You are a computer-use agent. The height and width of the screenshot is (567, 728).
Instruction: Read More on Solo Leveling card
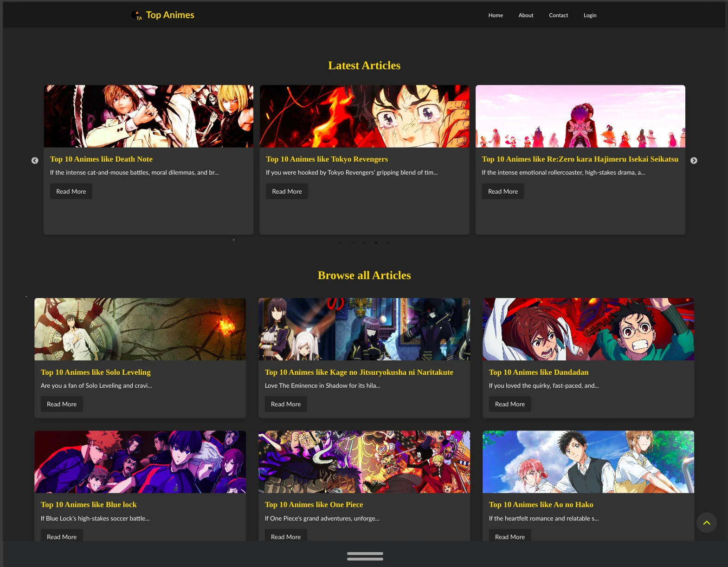pyautogui.click(x=62, y=404)
